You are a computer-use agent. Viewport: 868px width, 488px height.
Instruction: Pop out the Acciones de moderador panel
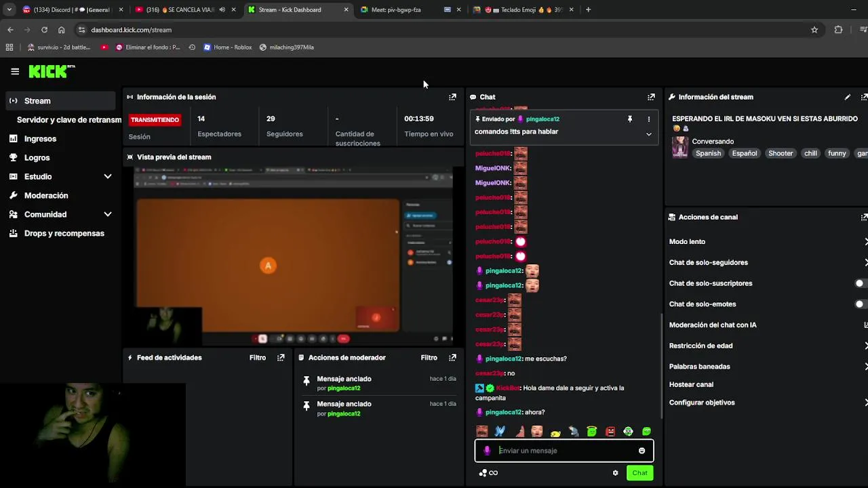[x=452, y=358]
